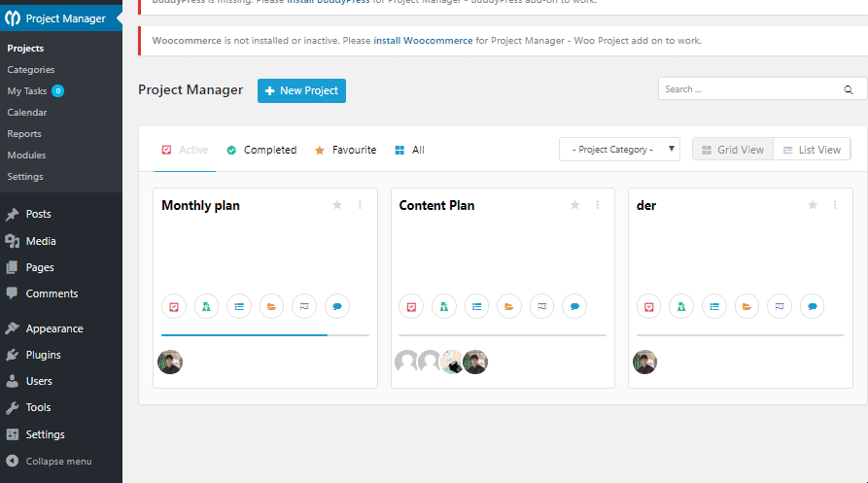Open the Content Plan project title
This screenshot has width=868, height=483.
click(x=436, y=206)
